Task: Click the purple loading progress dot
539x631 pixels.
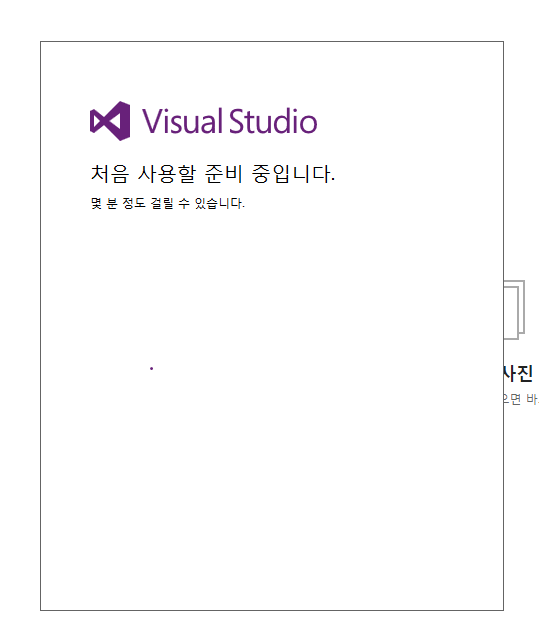Action: point(151,369)
